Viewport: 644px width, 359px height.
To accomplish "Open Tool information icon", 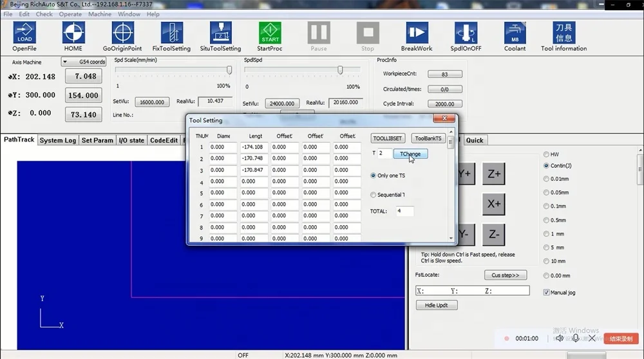I will click(564, 32).
